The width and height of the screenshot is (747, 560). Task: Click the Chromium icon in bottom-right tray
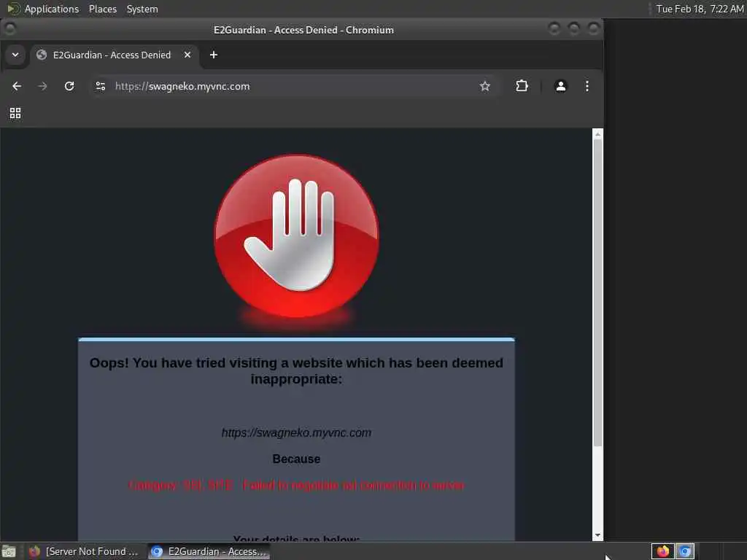pos(684,551)
